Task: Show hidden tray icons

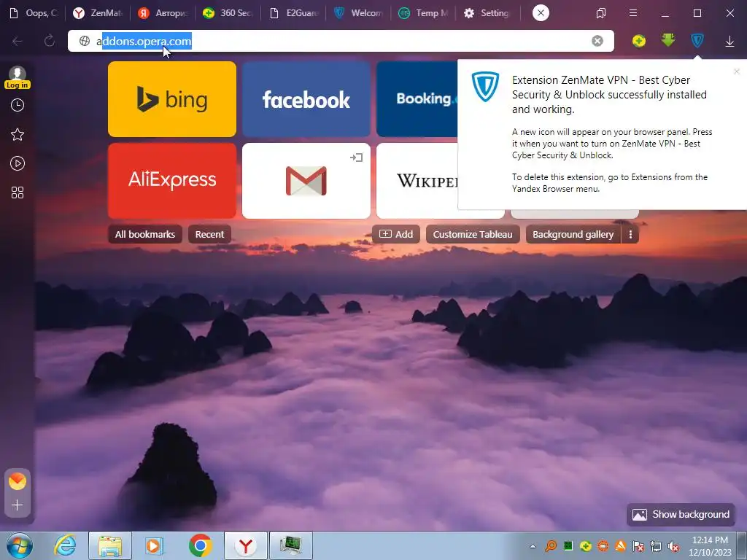Action: point(533,547)
